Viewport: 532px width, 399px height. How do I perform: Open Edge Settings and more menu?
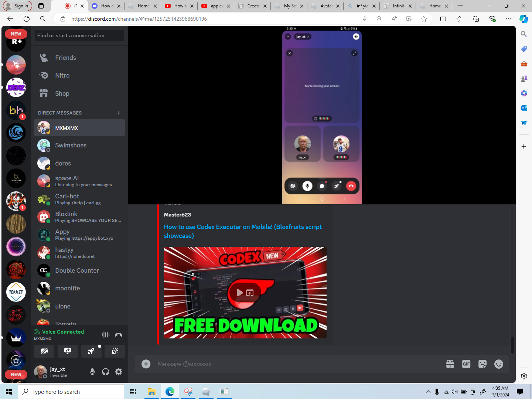pyautogui.click(x=508, y=19)
